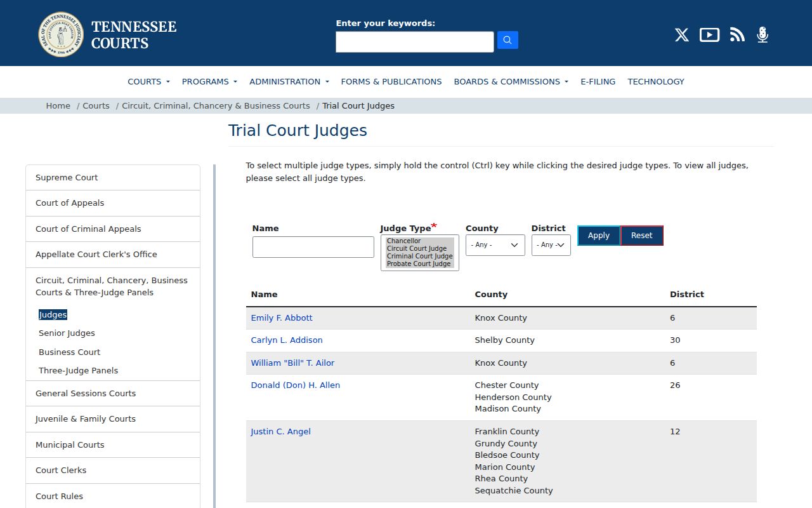The width and height of the screenshot is (812, 508).
Task: Open the E-Filing menu item
Action: 598,81
